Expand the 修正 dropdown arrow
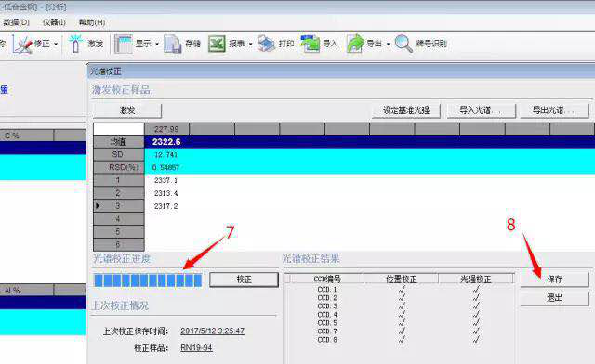595x364 pixels. pos(56,45)
